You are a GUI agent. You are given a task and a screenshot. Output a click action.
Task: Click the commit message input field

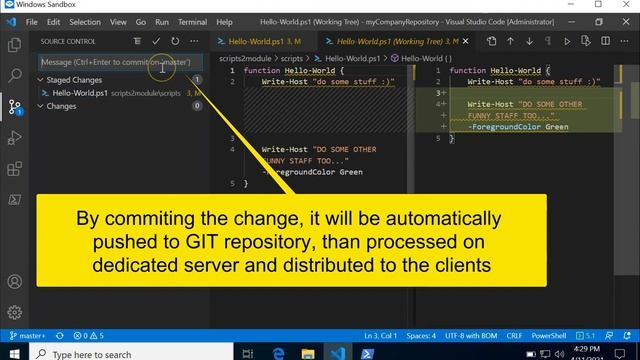[x=120, y=62]
